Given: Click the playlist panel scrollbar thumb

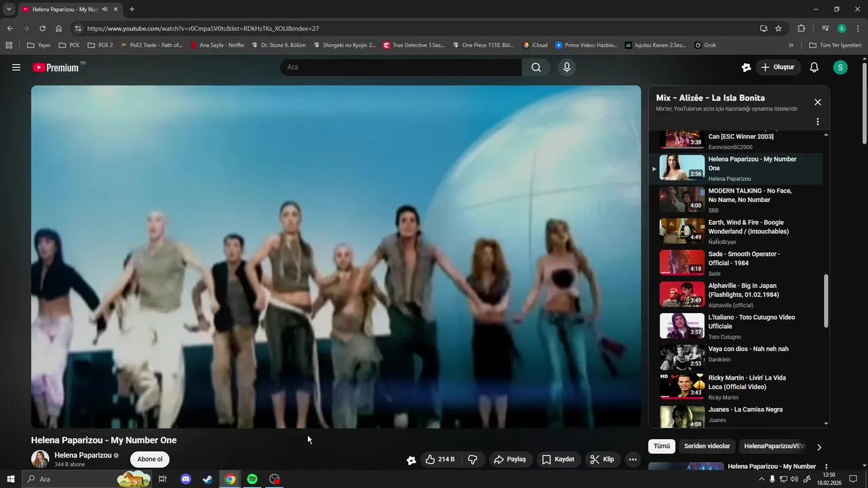Looking at the screenshot, I should (x=826, y=302).
